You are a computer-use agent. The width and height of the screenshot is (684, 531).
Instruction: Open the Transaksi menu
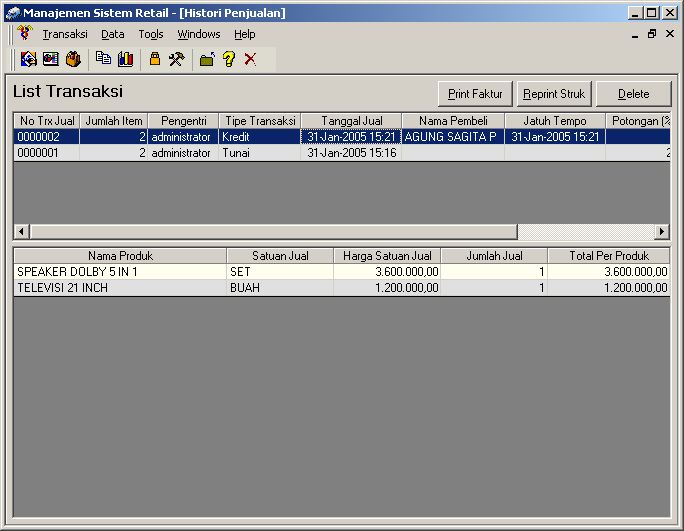tap(65, 34)
